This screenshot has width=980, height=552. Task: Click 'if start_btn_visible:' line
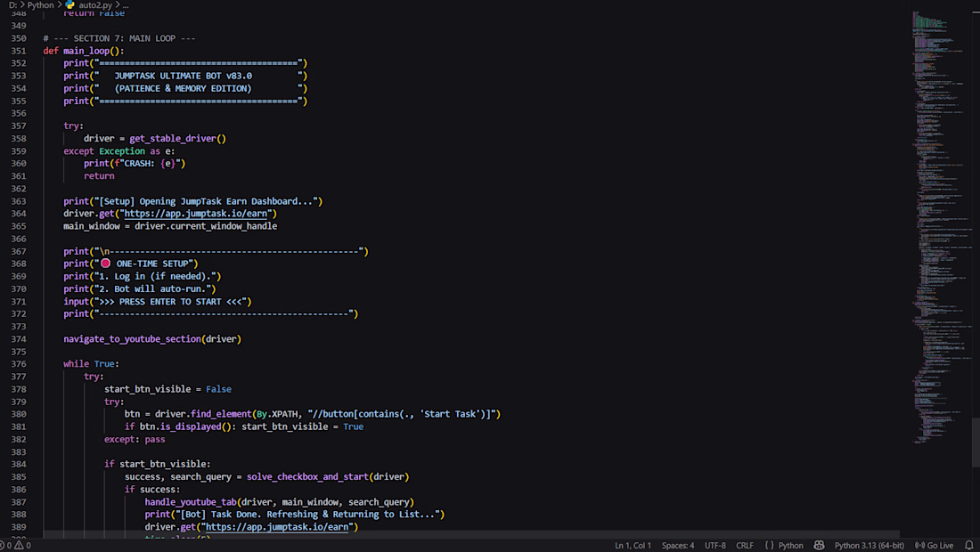click(x=157, y=464)
